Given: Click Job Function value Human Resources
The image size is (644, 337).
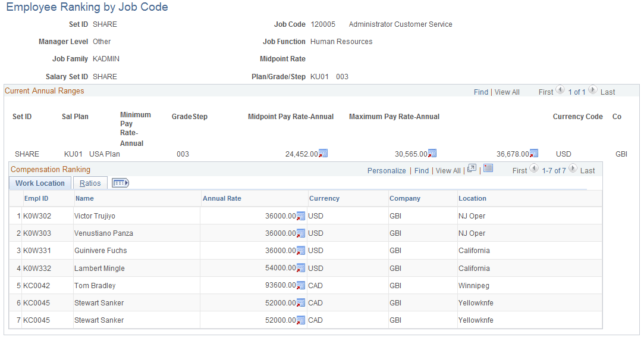Looking at the screenshot, I should click(x=341, y=42).
